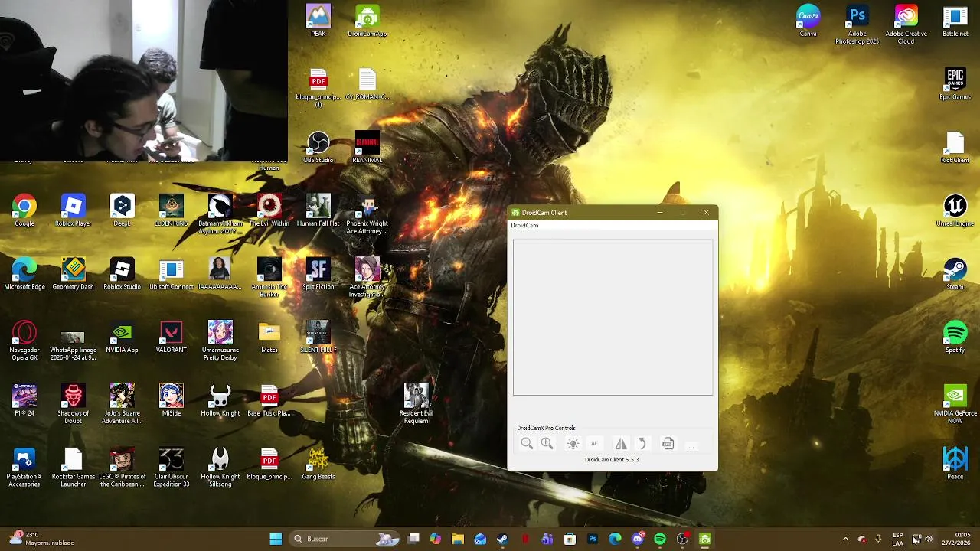
Task: Click the Buscar taskbar search box
Action: pos(345,539)
